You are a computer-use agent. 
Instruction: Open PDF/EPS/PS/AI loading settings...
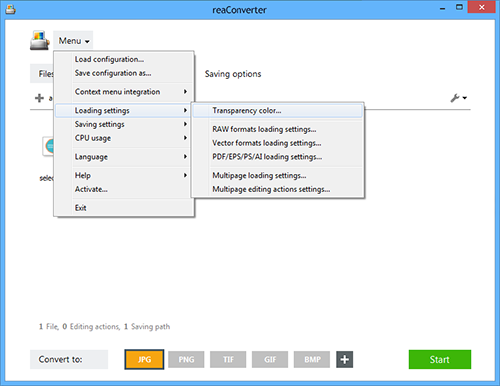click(278, 156)
